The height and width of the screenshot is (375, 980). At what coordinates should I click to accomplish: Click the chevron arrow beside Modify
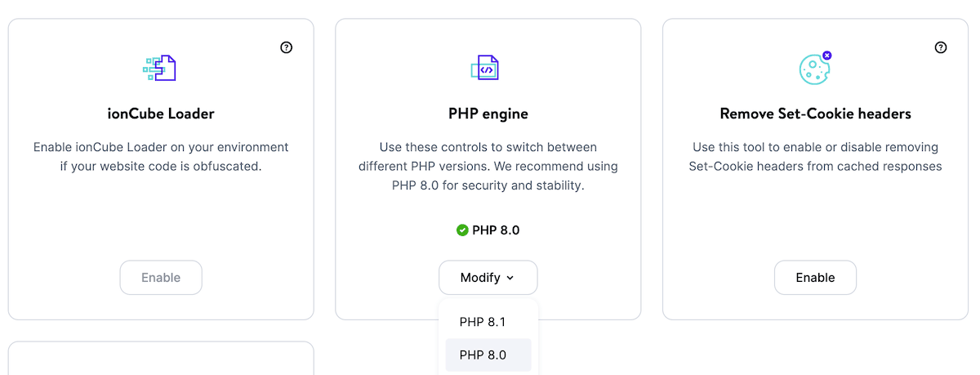(x=510, y=278)
